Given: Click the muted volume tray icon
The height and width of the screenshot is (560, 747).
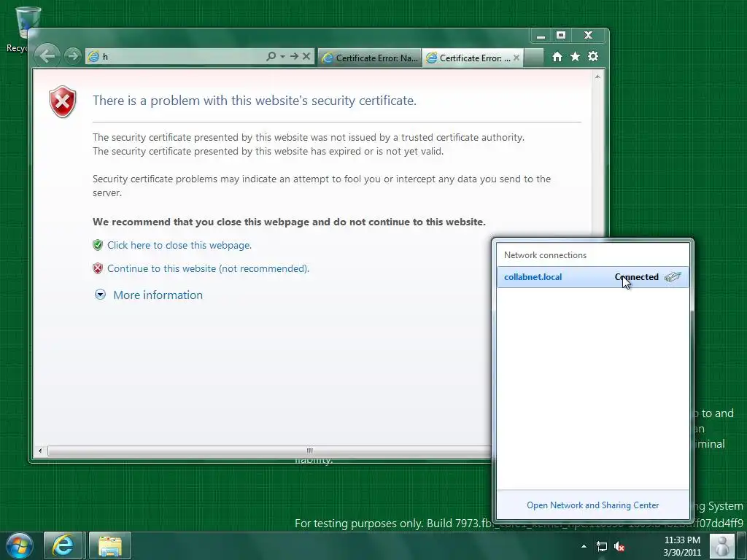Looking at the screenshot, I should [x=619, y=547].
